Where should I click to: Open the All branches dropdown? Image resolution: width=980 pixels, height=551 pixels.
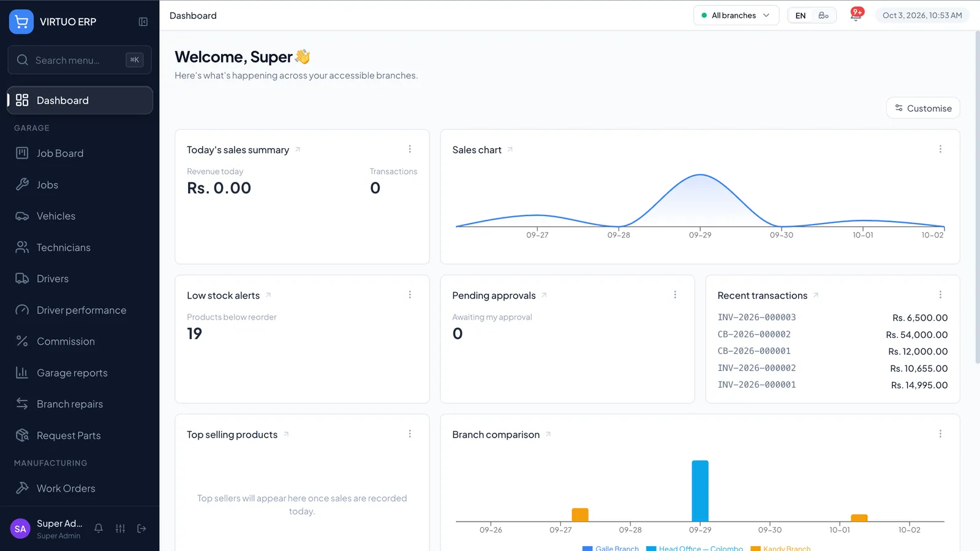(736, 15)
